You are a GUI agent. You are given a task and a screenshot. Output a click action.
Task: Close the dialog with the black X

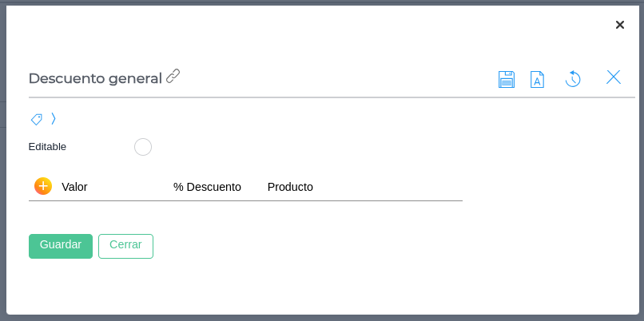coord(620,25)
